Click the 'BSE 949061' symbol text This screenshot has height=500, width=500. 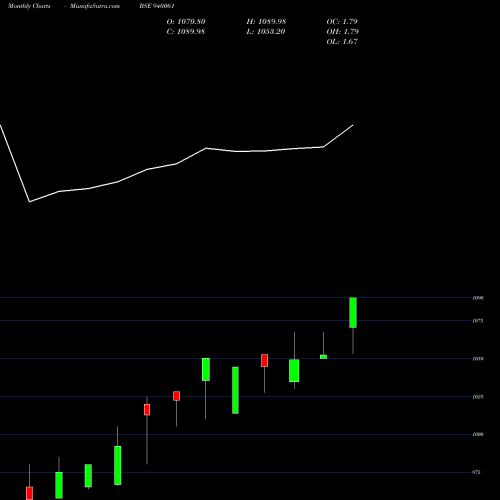point(157,6)
